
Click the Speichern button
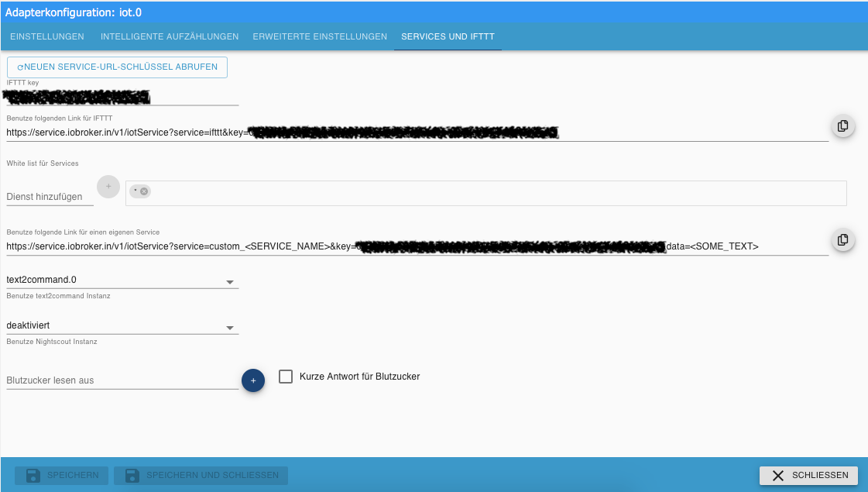pyautogui.click(x=62, y=475)
